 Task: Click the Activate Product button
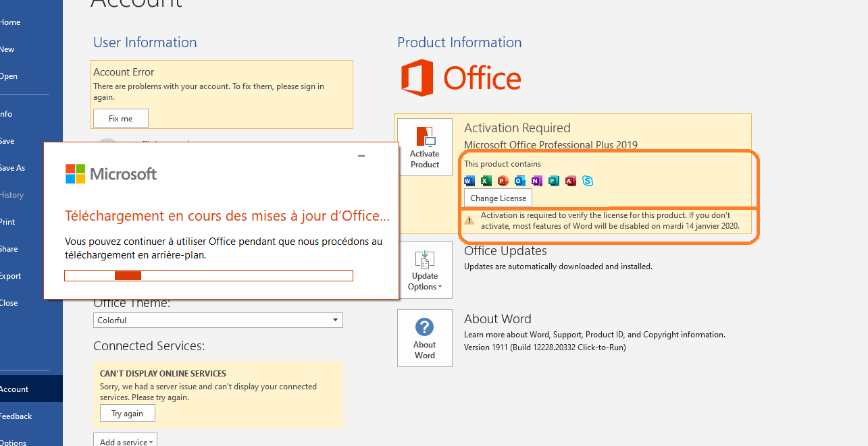(425, 147)
